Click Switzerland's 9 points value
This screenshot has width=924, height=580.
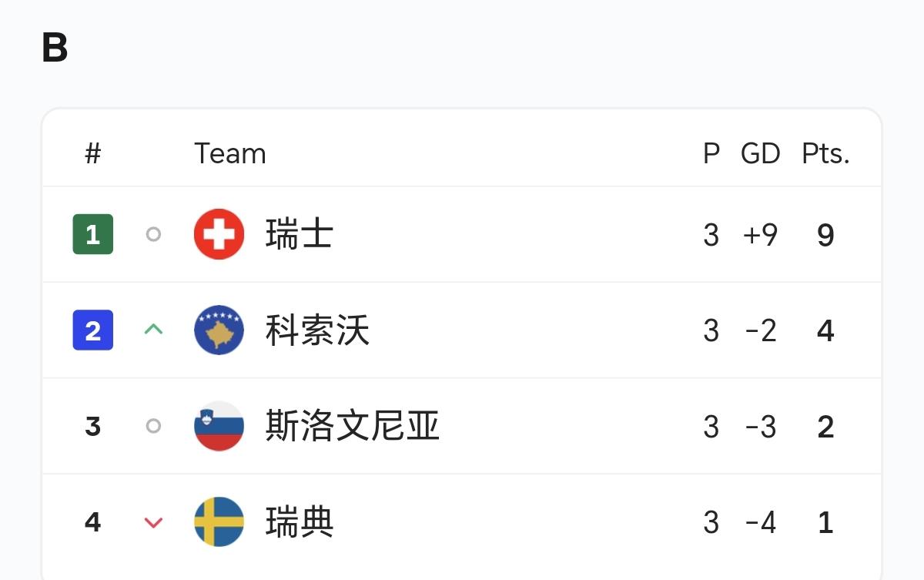coord(825,235)
